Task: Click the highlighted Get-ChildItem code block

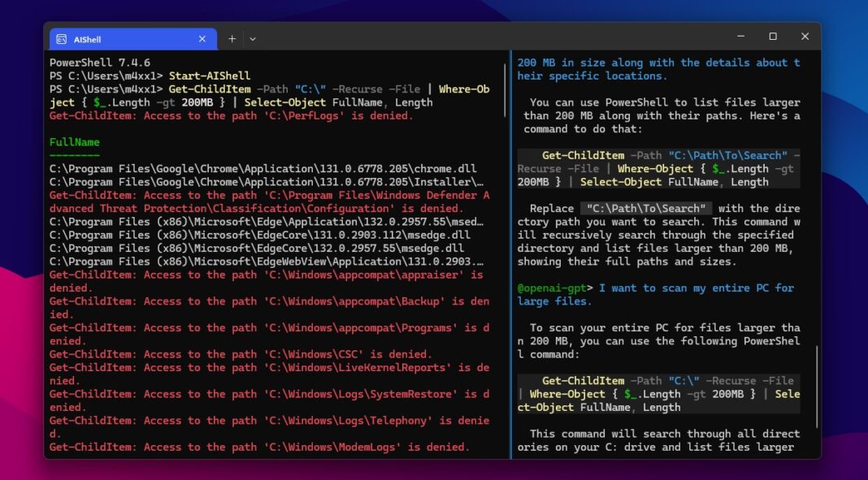Action: tap(658, 168)
